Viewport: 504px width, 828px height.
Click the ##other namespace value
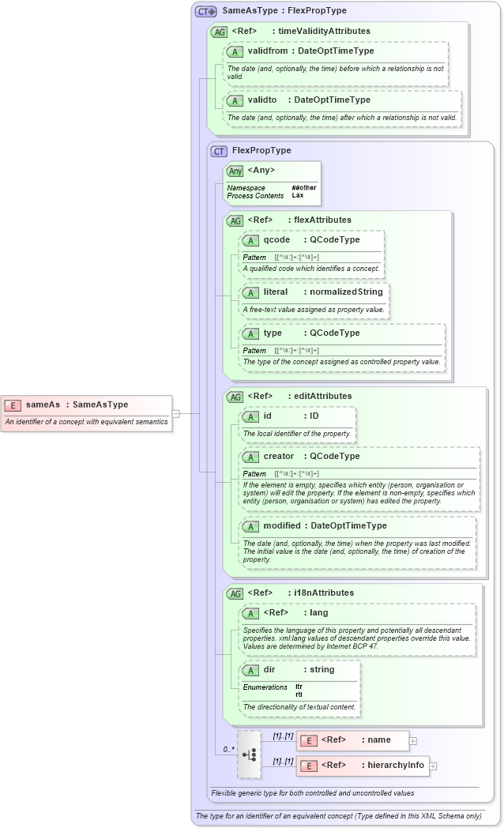pyautogui.click(x=304, y=187)
